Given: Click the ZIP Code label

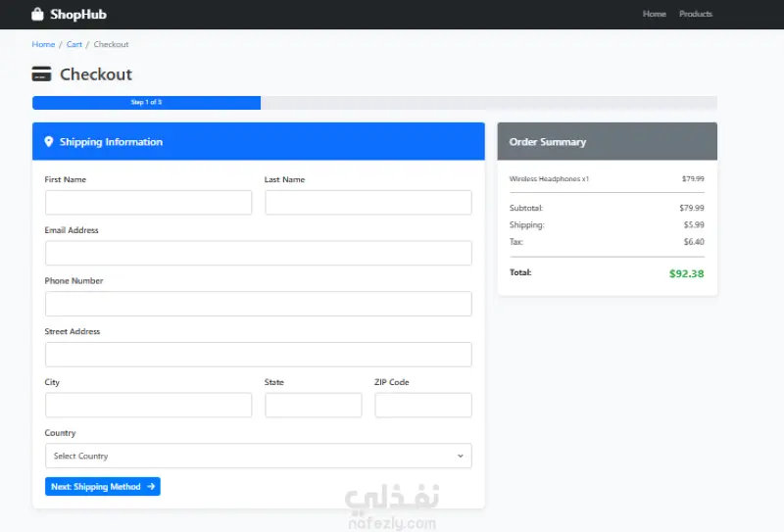Looking at the screenshot, I should pos(391,382).
